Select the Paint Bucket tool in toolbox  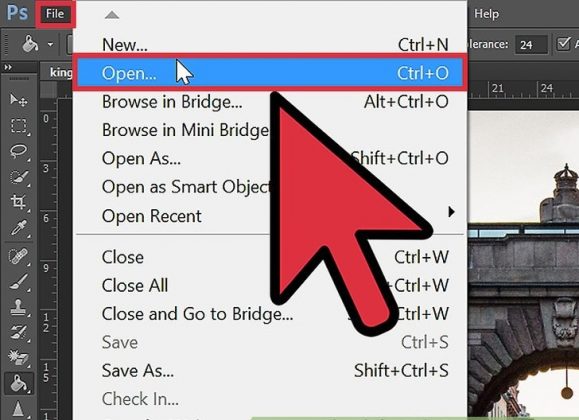pos(18,384)
